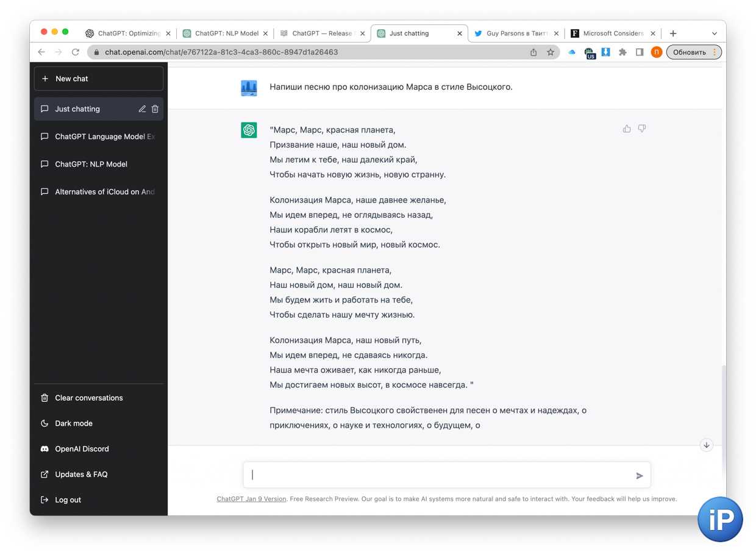Send message with paper plane icon
This screenshot has height=555, width=756.
pos(639,476)
